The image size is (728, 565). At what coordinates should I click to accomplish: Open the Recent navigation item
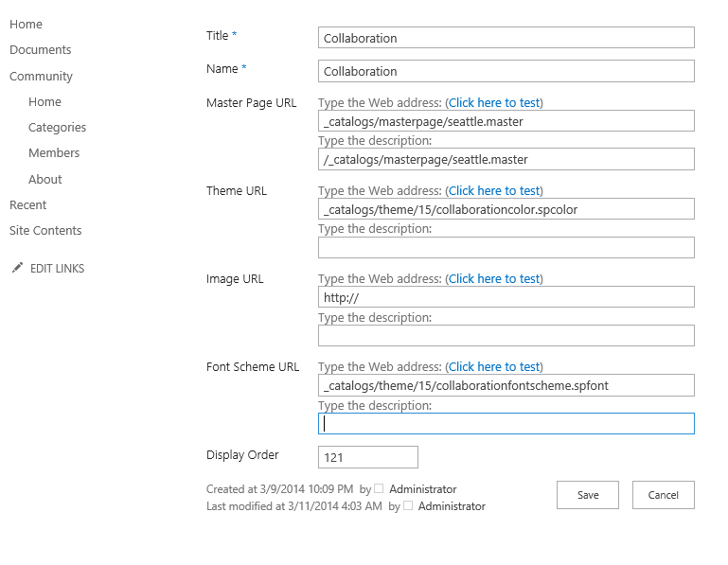(27, 204)
